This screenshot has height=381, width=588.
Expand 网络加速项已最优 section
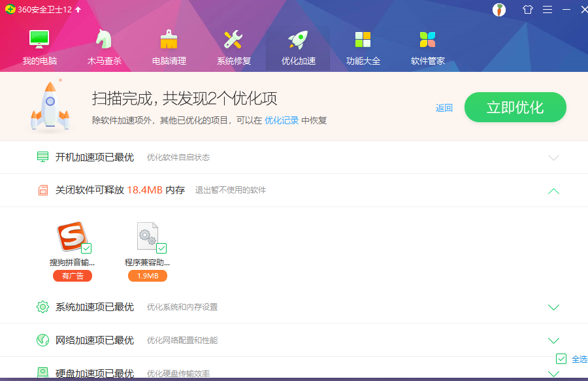coord(553,340)
